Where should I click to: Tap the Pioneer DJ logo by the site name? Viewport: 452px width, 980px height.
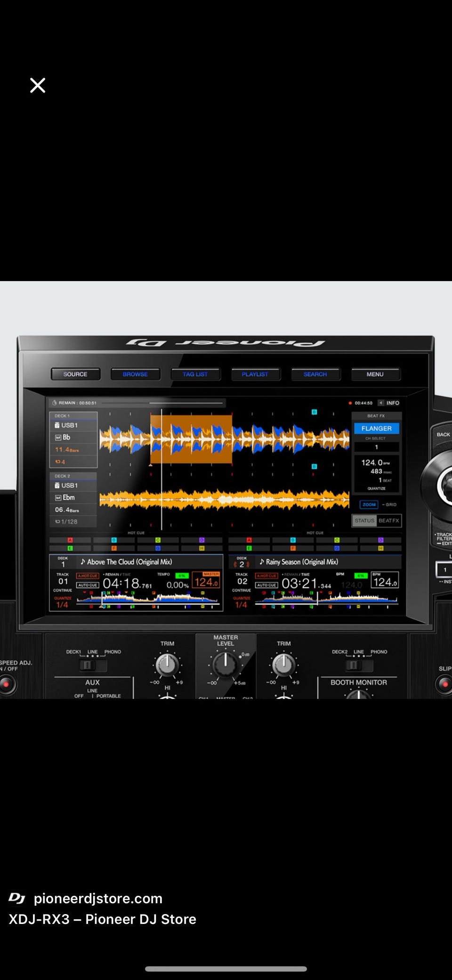point(17,899)
